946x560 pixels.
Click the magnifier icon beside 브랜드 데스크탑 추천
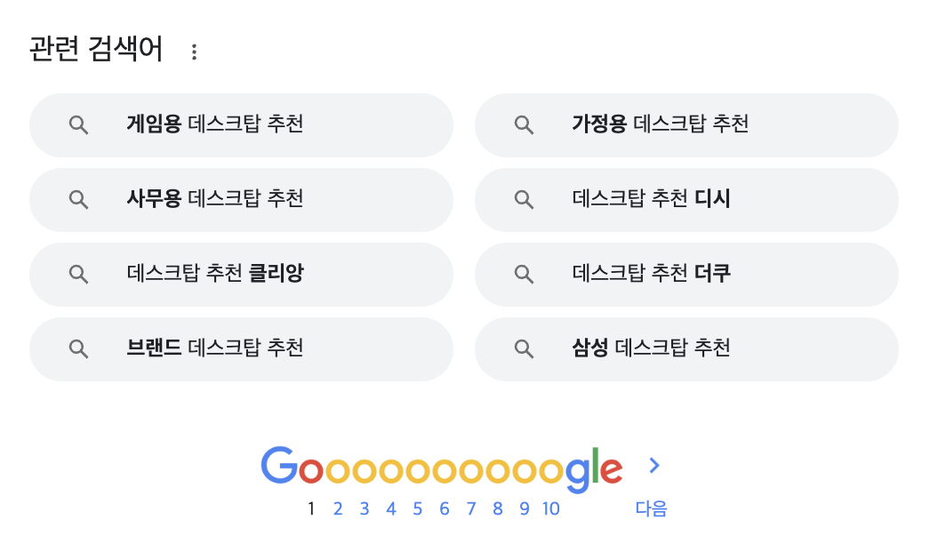pyautogui.click(x=78, y=348)
